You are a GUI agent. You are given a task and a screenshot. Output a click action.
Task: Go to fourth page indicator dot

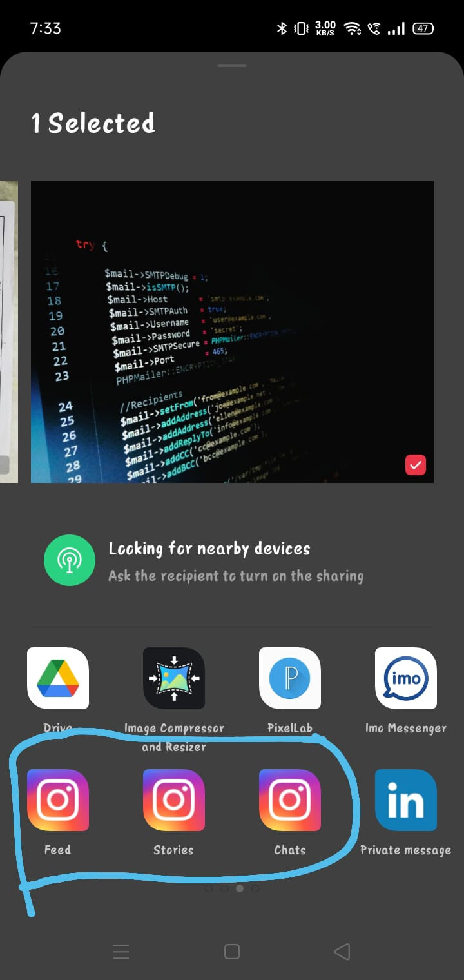click(255, 888)
